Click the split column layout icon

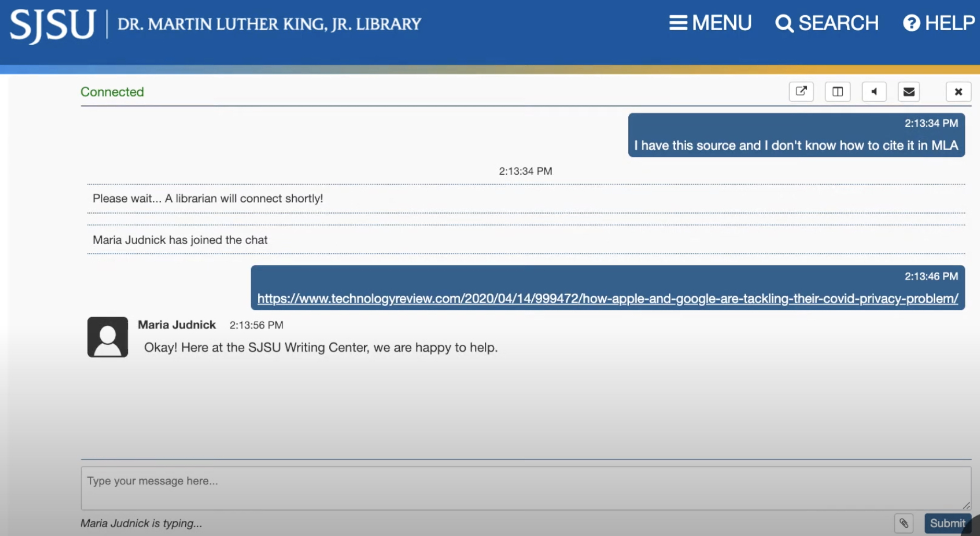(838, 92)
